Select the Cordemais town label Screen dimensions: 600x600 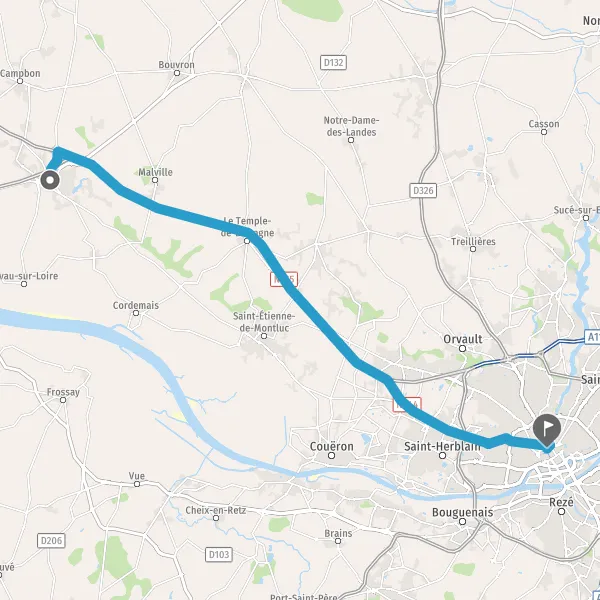(135, 305)
